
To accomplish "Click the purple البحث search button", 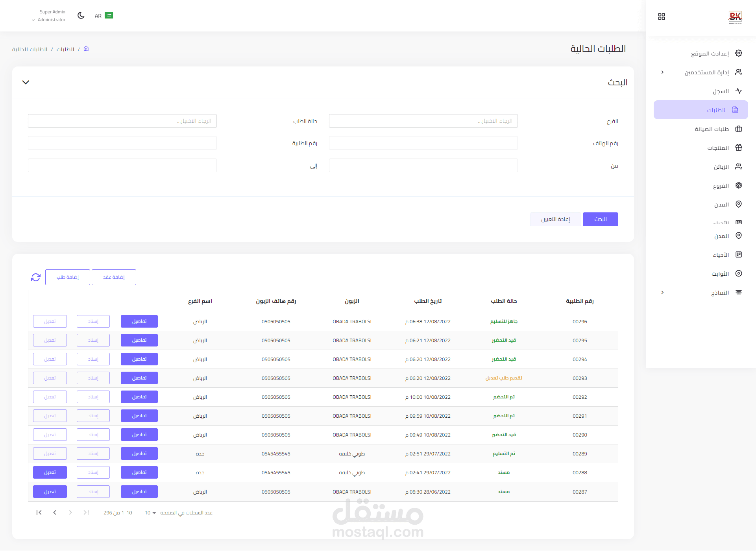I will tap(601, 219).
